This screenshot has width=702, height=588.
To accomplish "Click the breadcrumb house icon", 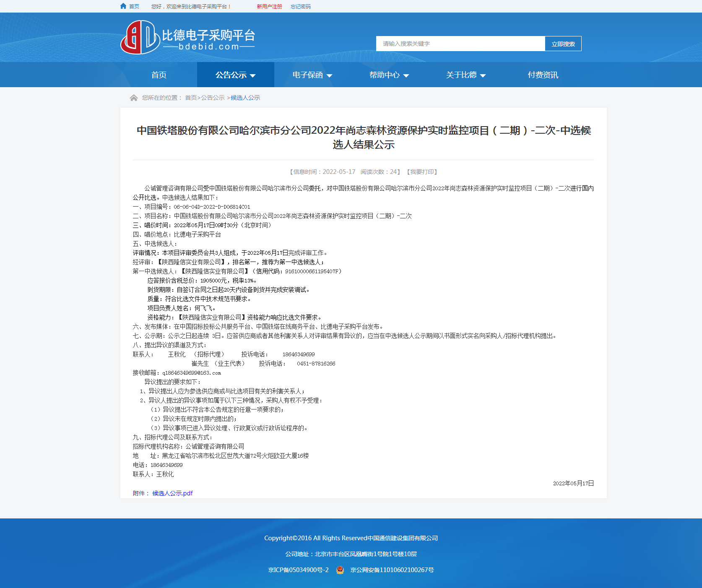I will pyautogui.click(x=134, y=98).
